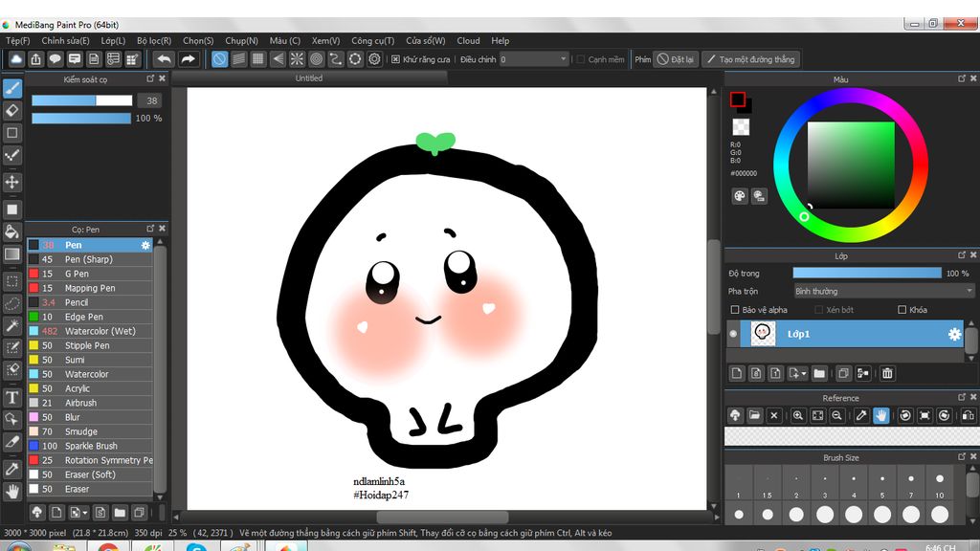Image resolution: width=980 pixels, height=551 pixels.
Task: Open the gear settings for layer Lớp1
Action: [x=954, y=334]
